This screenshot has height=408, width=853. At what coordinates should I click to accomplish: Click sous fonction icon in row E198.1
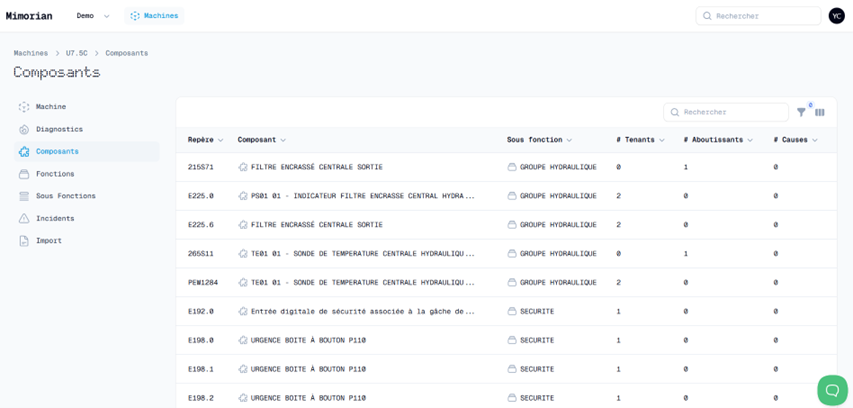click(512, 369)
